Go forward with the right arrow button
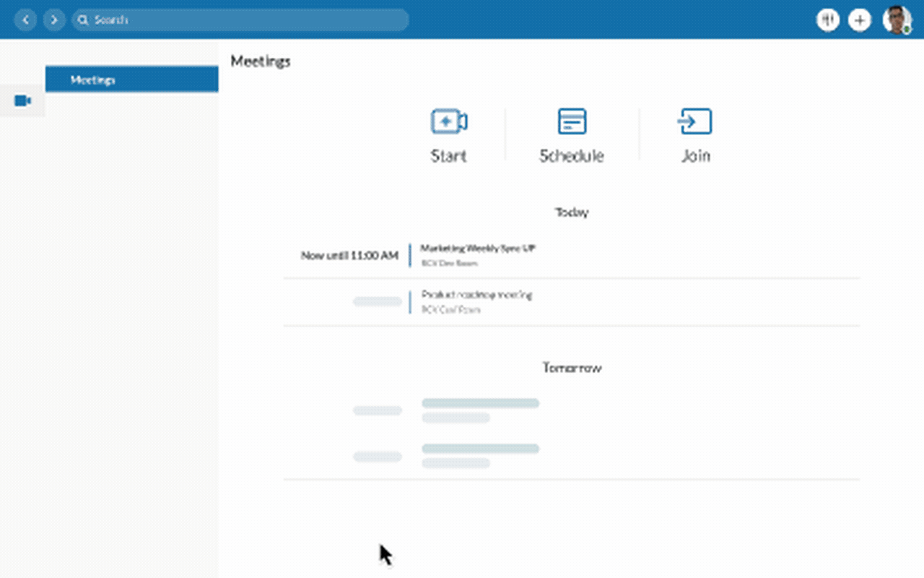 pyautogui.click(x=54, y=20)
